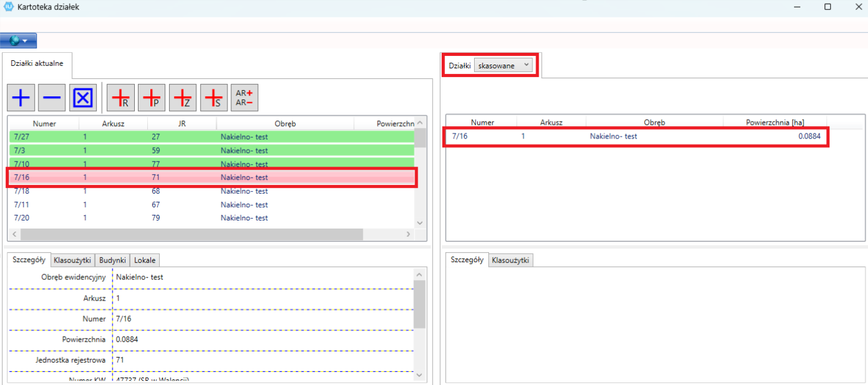The image size is (868, 385).
Task: Click the red plus P icon
Action: click(152, 98)
